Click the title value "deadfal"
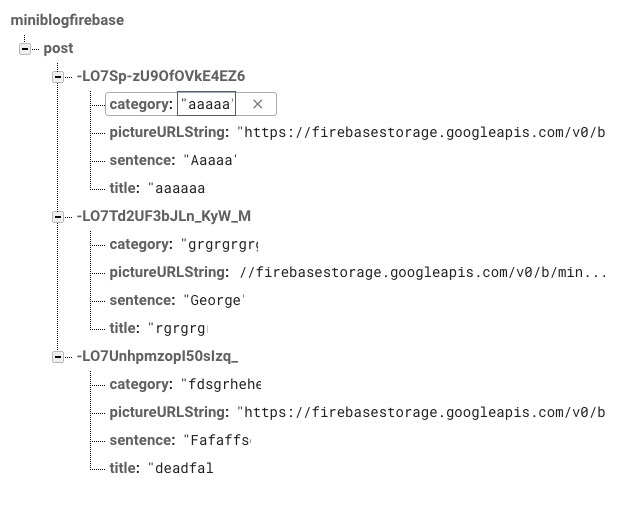 [x=180, y=468]
